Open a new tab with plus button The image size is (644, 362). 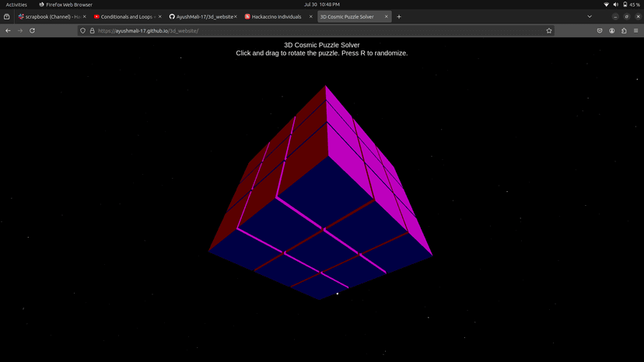tap(399, 16)
